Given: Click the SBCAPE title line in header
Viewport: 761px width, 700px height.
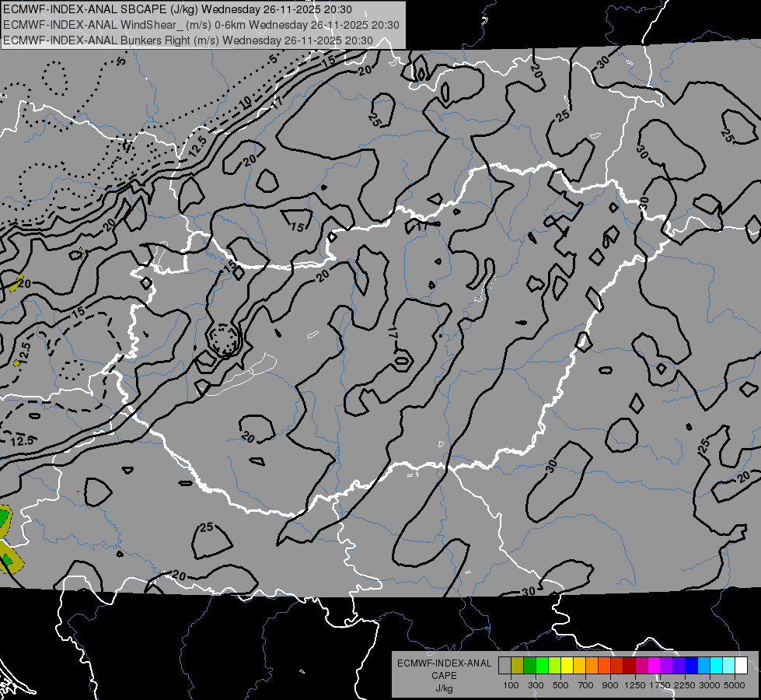Looking at the screenshot, I should (x=178, y=9).
